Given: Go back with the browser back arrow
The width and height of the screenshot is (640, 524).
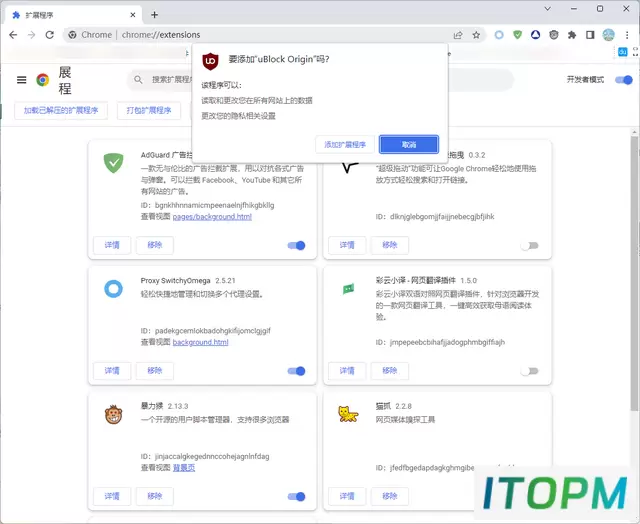Looking at the screenshot, I should tap(13, 35).
